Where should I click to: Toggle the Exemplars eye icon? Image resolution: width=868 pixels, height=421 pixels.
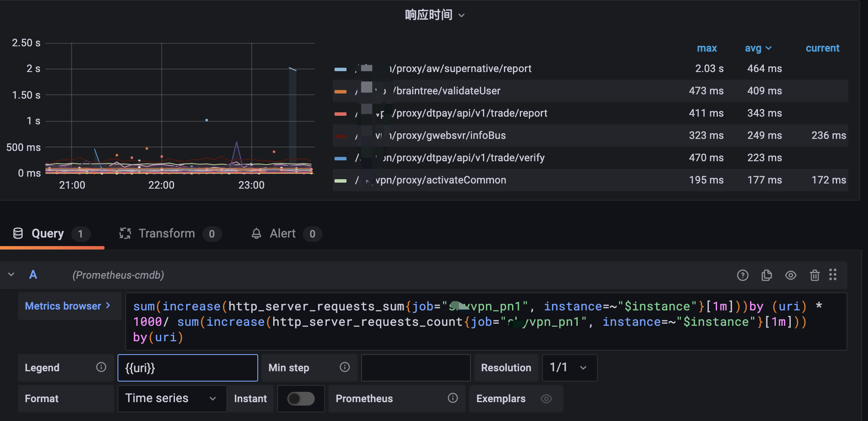[x=546, y=399]
